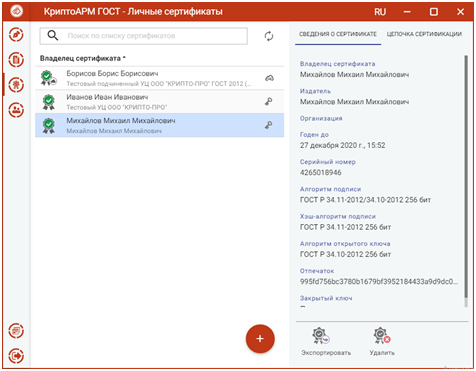Click Тестовый УЦ ООО "КРИПТО-ПРО" issuer text

(117, 107)
